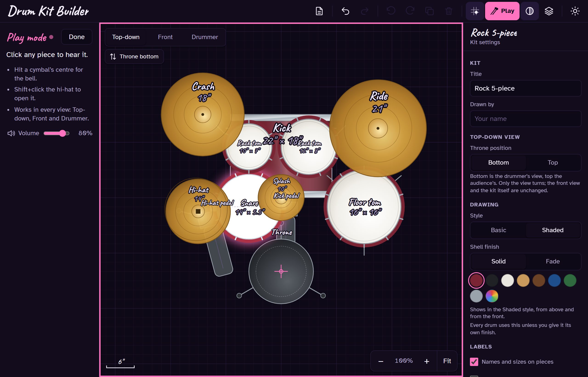Toggle Play mode pink button
This screenshot has height=377, width=588.
click(502, 11)
